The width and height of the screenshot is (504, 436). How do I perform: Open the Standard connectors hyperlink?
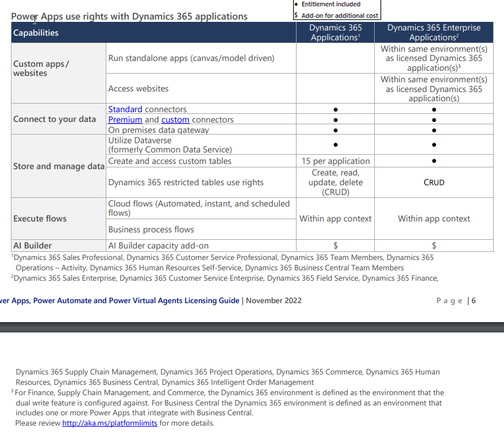pyautogui.click(x=125, y=109)
